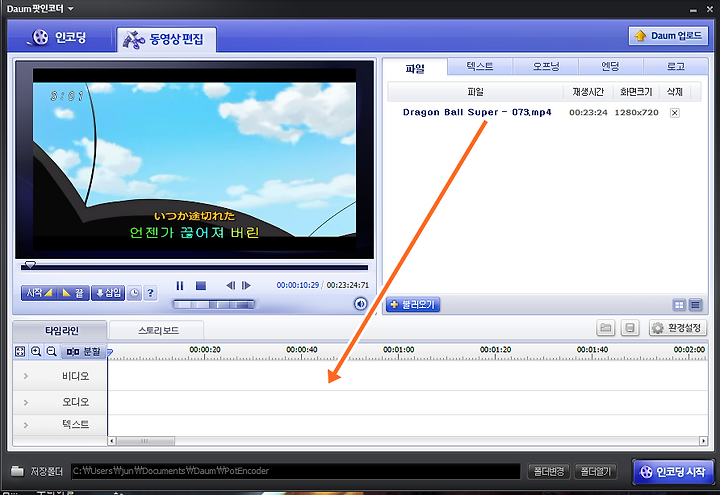Expand the 텍스트 track

point(26,425)
